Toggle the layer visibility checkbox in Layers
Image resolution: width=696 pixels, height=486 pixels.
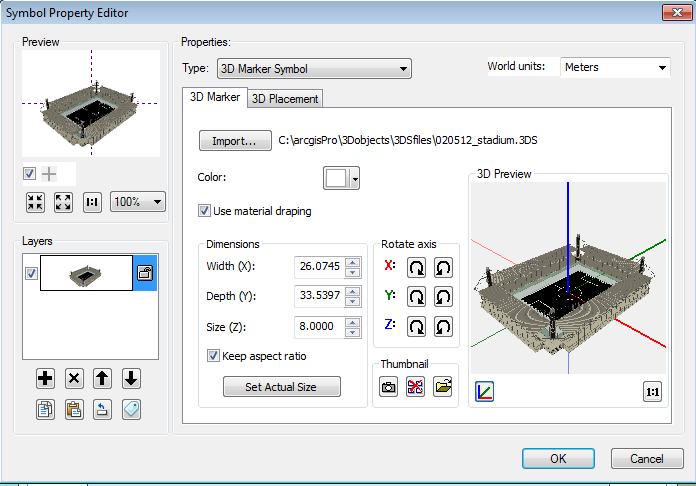(31, 273)
